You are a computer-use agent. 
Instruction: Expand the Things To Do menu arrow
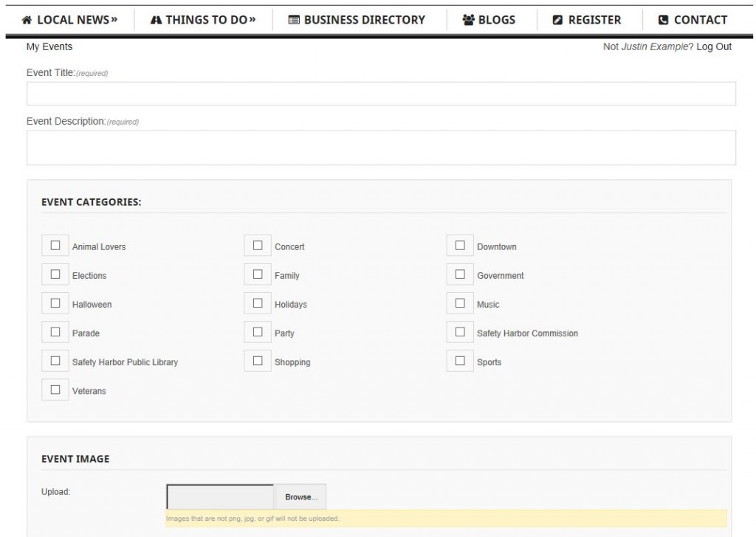click(252, 20)
